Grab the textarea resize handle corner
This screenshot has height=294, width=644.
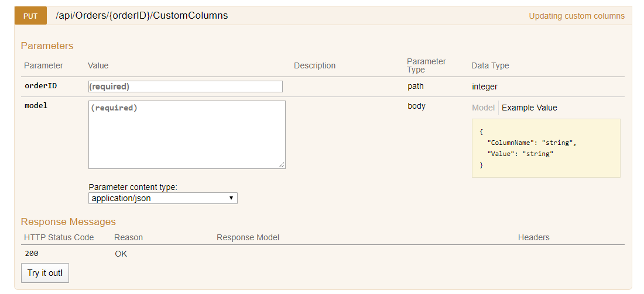coord(282,165)
